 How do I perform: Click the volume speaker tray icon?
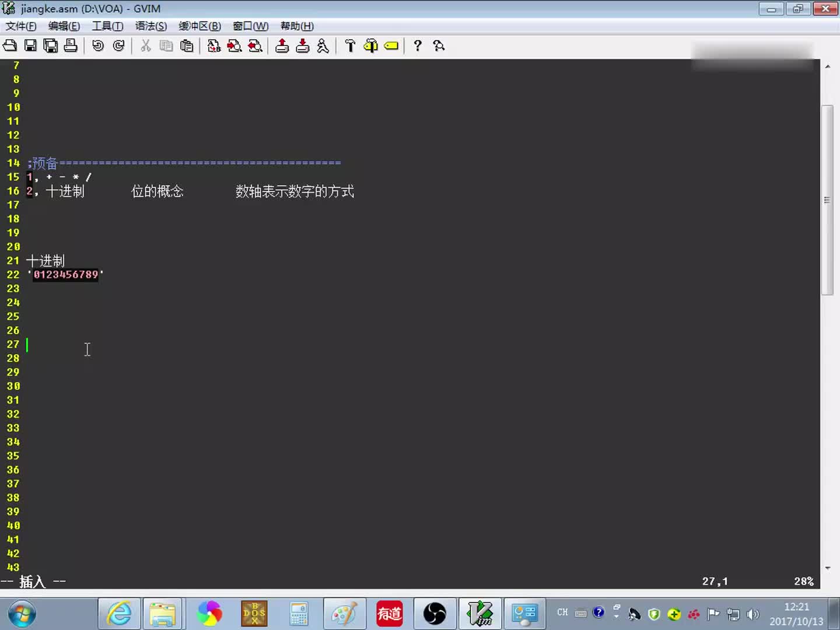pos(753,614)
